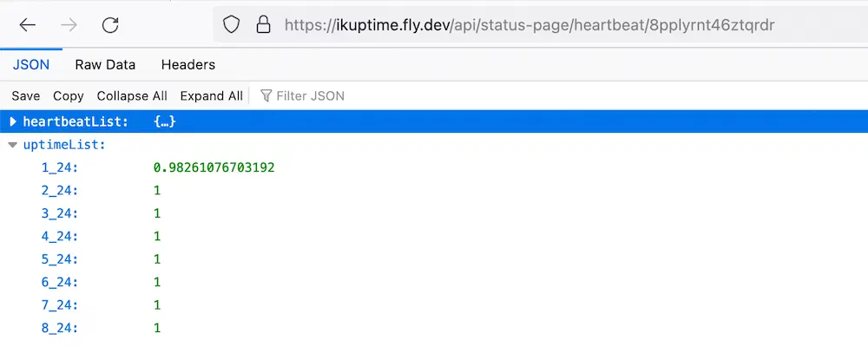The height and width of the screenshot is (353, 868).
Task: Copy the JSON data
Action: click(x=68, y=95)
